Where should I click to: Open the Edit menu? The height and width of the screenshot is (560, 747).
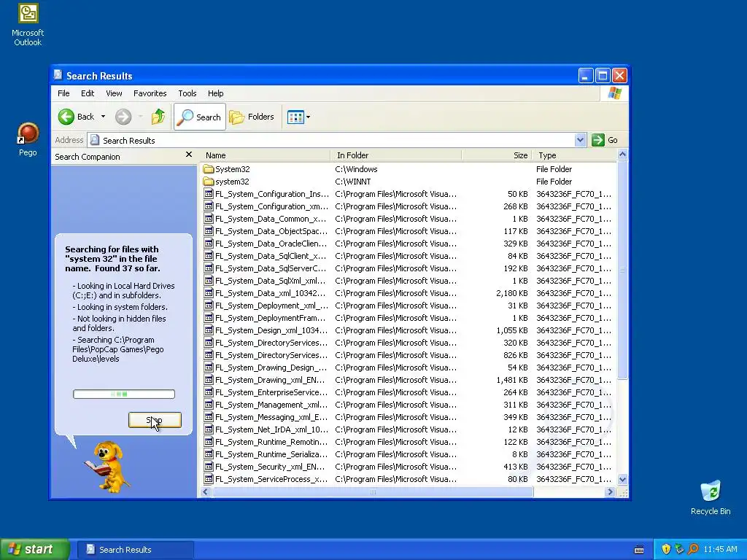pos(88,93)
